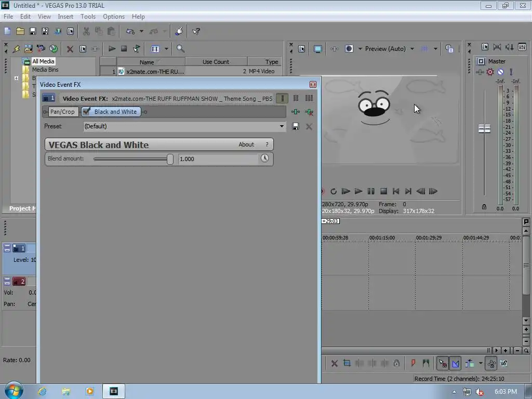This screenshot has width=532, height=399.
Task: Cut the selection using the scissors icon
Action: point(86,32)
